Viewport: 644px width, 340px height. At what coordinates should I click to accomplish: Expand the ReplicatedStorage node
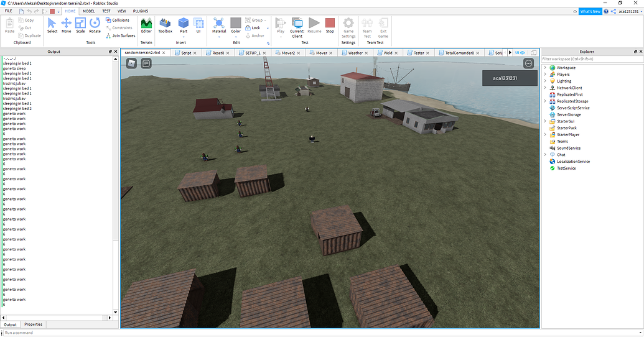(545, 101)
